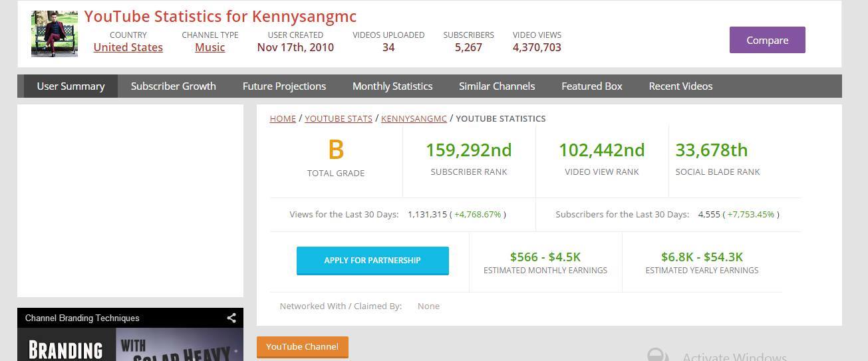Follow the Music channel type link
The height and width of the screenshot is (361, 868).
(210, 47)
